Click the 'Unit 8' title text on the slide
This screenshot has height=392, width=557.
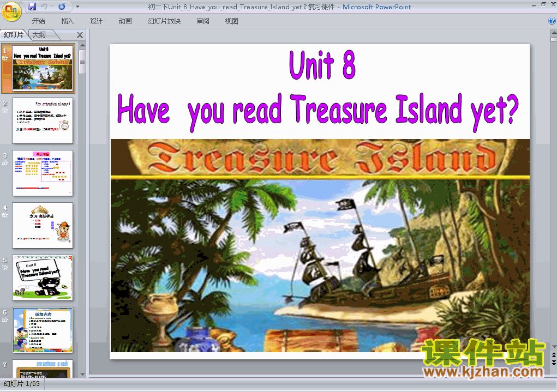(322, 65)
